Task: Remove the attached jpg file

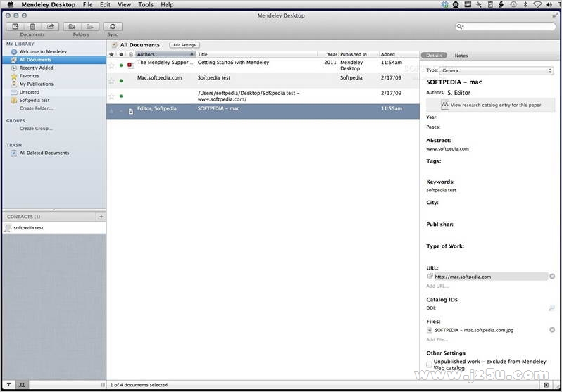Action: (552, 329)
